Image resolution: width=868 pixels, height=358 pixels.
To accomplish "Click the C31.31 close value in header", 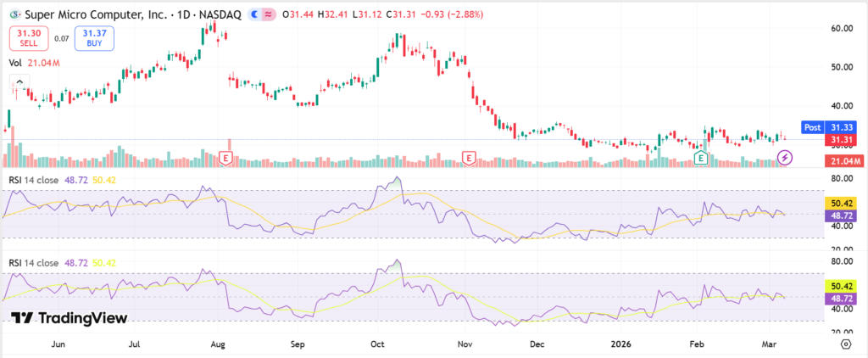I will coord(401,15).
